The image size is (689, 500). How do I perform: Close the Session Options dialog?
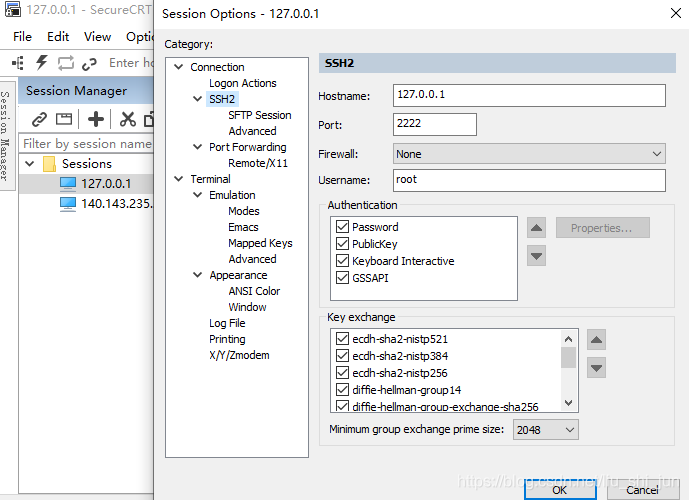point(676,13)
